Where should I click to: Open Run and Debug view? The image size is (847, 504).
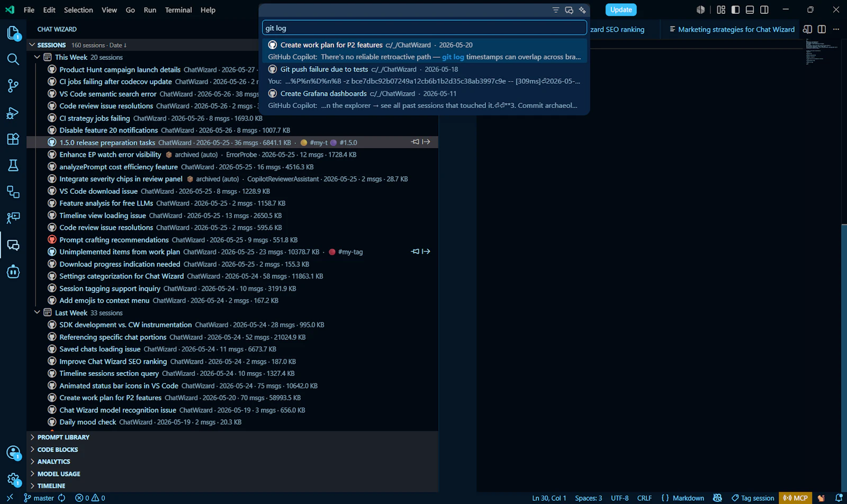(x=13, y=113)
